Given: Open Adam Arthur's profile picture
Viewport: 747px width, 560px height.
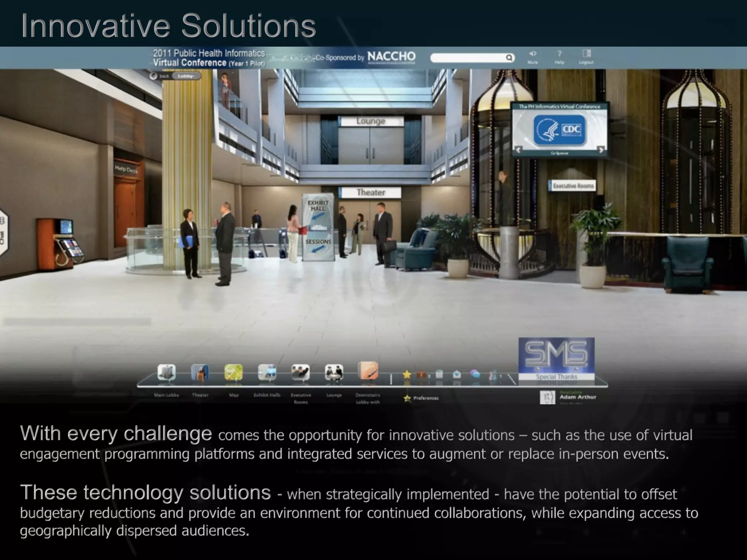Looking at the screenshot, I should tap(547, 397).
